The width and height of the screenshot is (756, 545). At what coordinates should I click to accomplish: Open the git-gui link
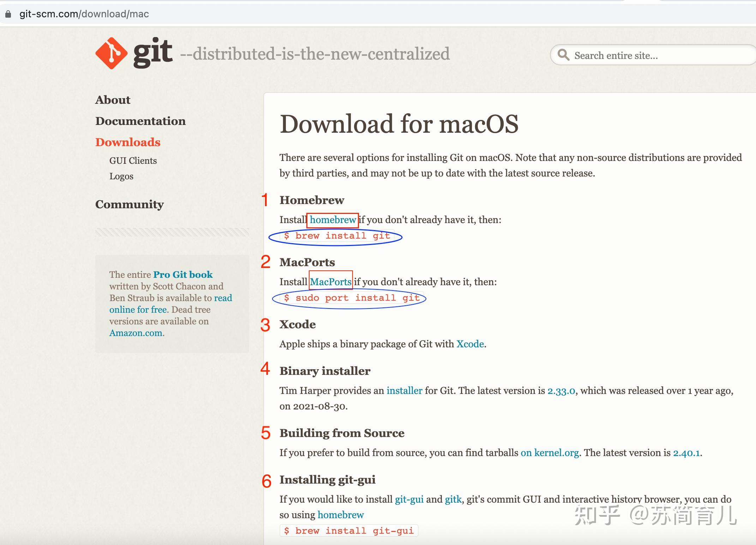point(409,499)
